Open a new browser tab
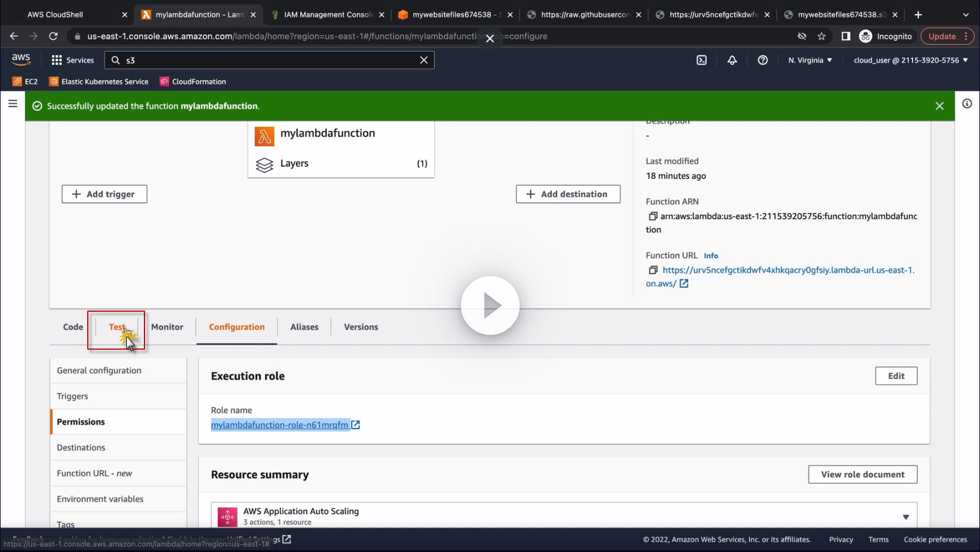The image size is (980, 552). tap(918, 15)
